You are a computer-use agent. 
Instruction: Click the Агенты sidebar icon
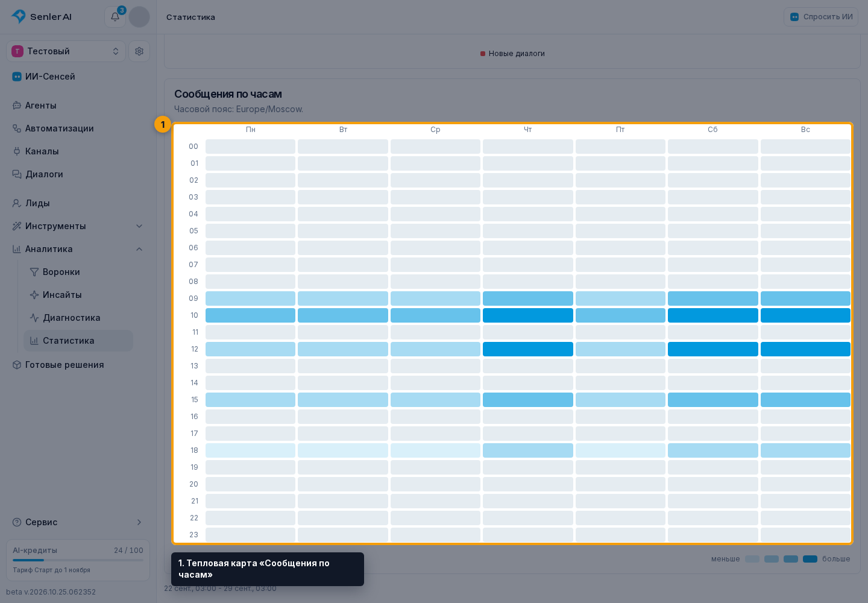(x=17, y=106)
